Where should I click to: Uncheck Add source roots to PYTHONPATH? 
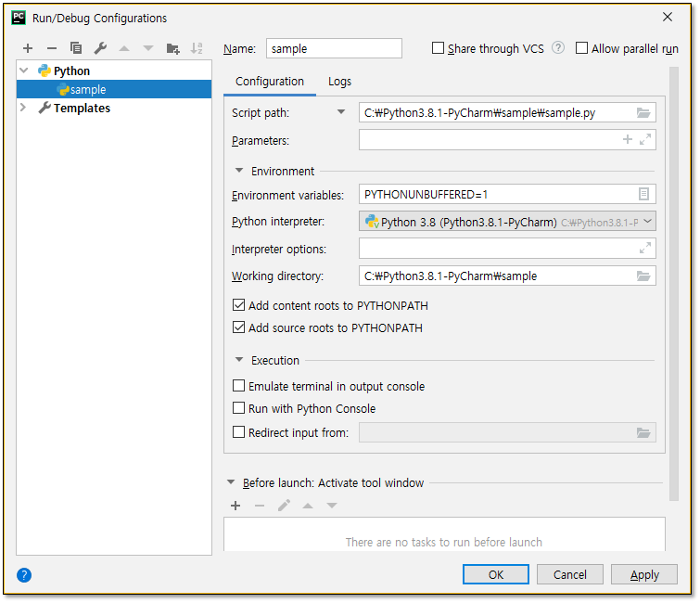[x=239, y=327]
